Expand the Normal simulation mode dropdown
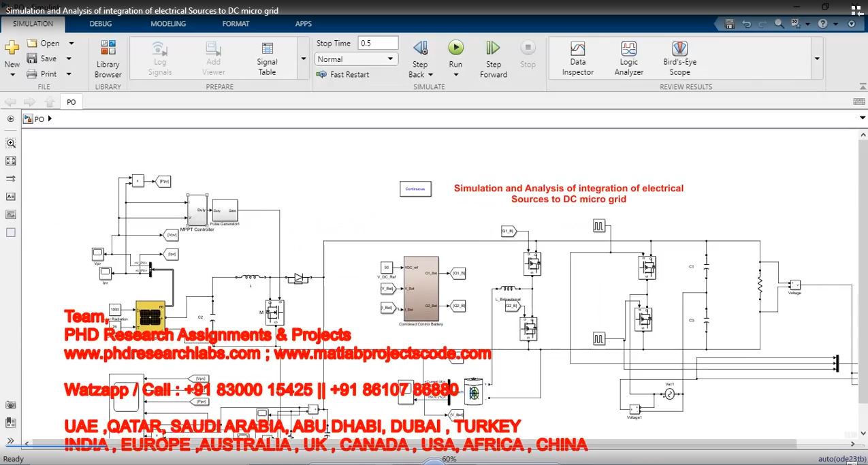The height and width of the screenshot is (465, 868). point(356,59)
